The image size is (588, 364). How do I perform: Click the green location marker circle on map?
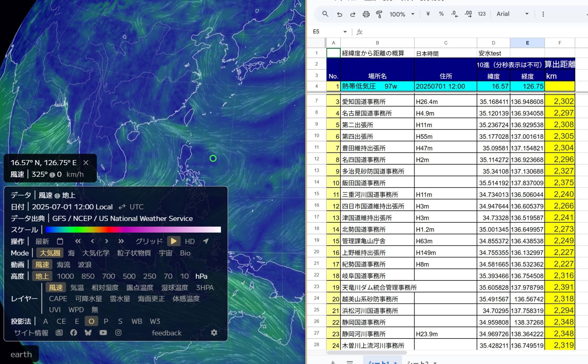(x=213, y=158)
